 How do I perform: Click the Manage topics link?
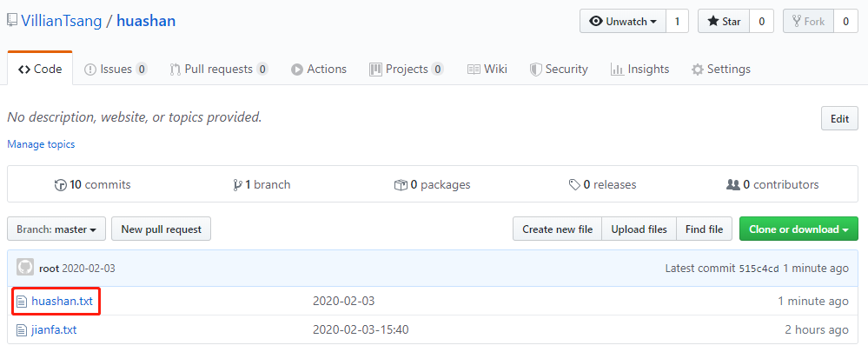tap(41, 144)
